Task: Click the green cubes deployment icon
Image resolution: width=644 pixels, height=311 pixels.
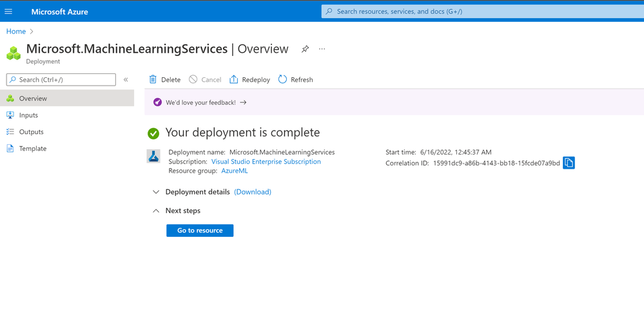Action: 14,53
